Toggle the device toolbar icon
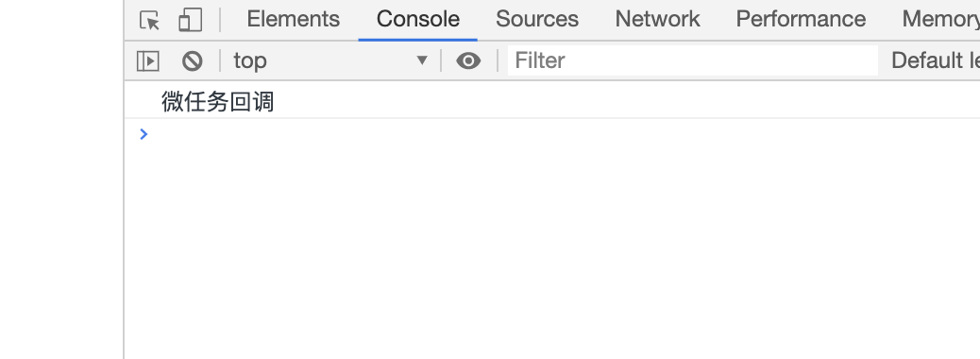 (x=190, y=20)
